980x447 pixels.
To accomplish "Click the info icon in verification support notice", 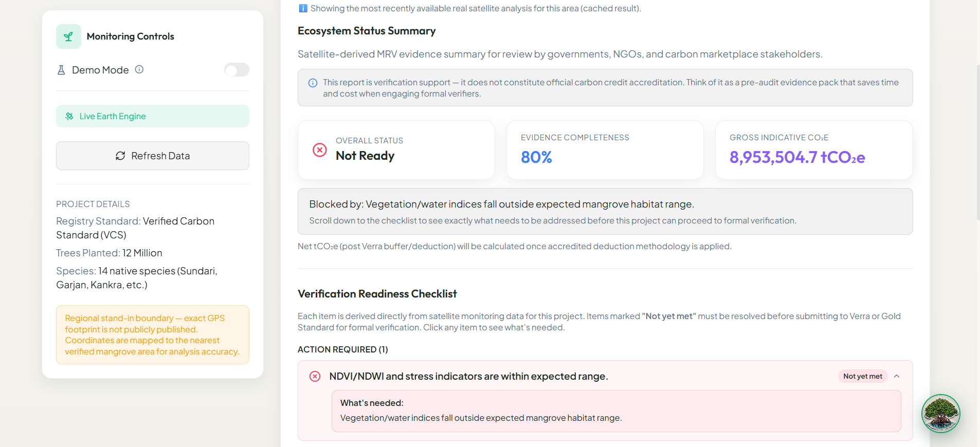I will tap(313, 83).
